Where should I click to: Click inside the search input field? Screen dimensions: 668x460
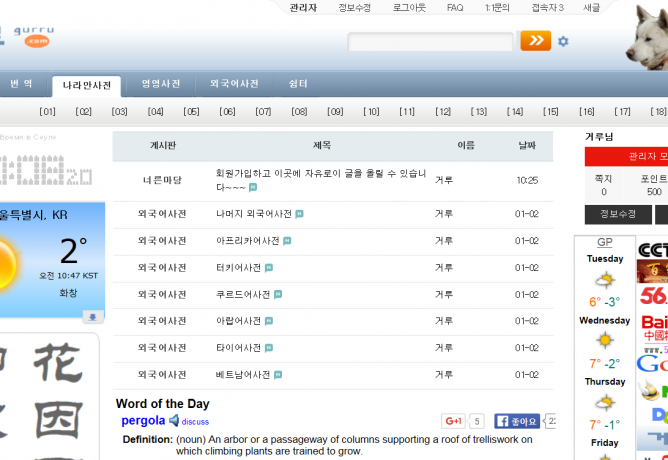430,42
